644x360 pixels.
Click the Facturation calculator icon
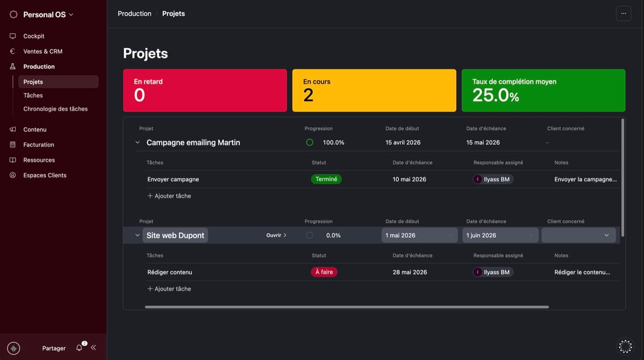[x=13, y=145]
